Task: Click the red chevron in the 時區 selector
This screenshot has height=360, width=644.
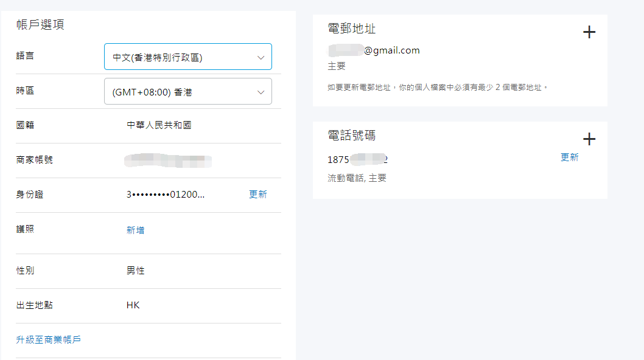Action: point(261,92)
